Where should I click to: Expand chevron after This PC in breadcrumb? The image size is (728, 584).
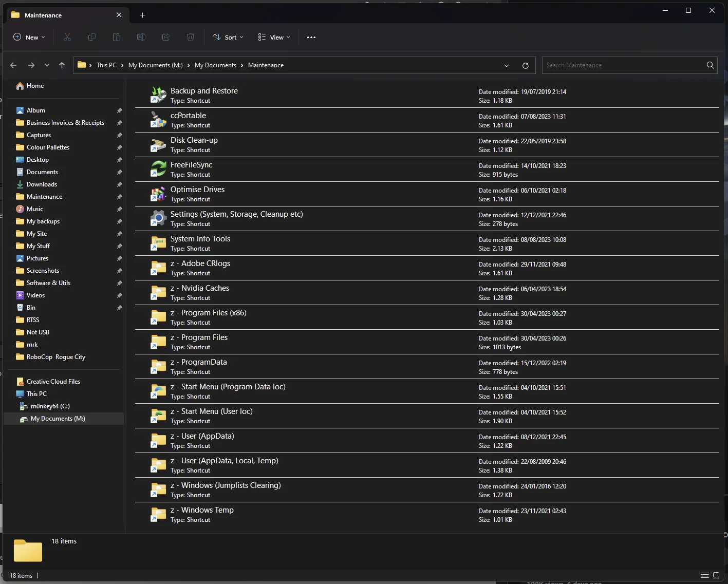pos(122,65)
